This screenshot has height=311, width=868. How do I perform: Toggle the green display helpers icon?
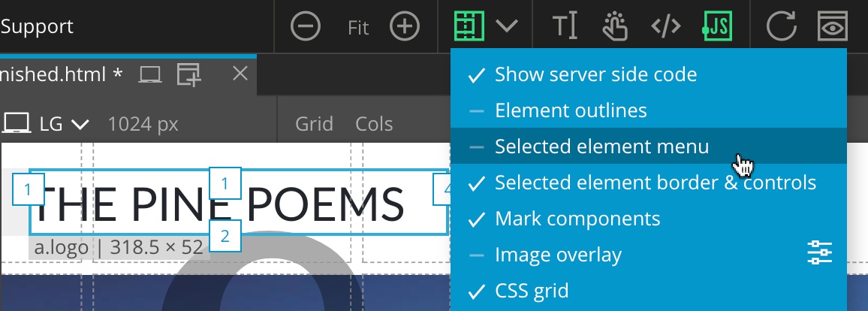[x=469, y=26]
